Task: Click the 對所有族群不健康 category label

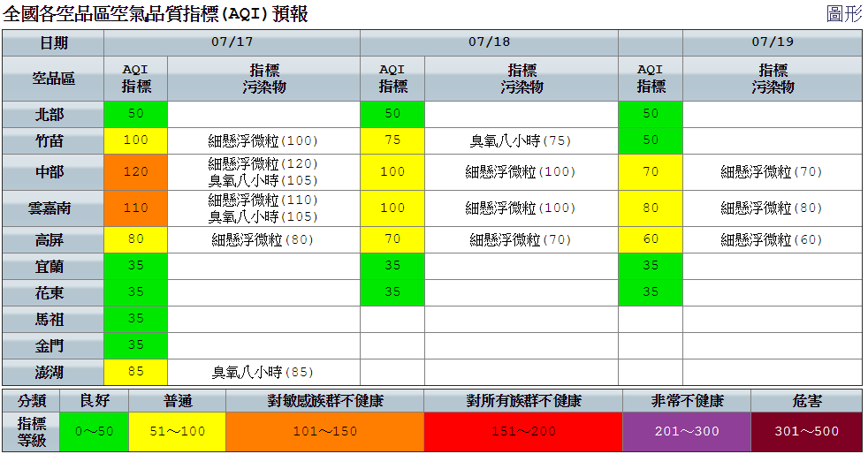Action: point(523,401)
